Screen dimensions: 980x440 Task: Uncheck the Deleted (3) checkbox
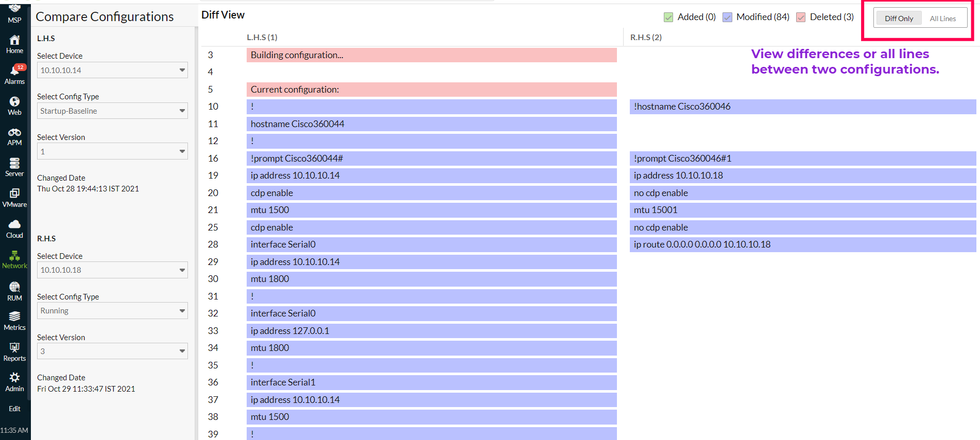pos(801,17)
